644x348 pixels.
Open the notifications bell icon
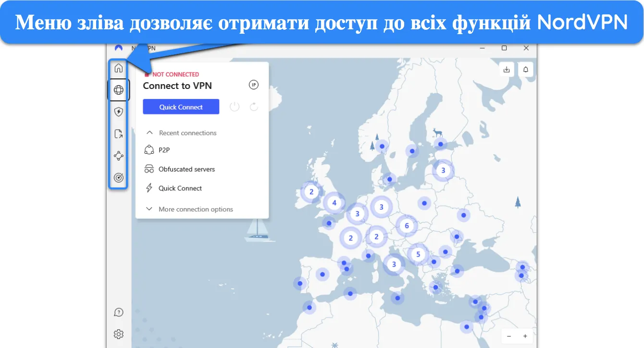526,69
